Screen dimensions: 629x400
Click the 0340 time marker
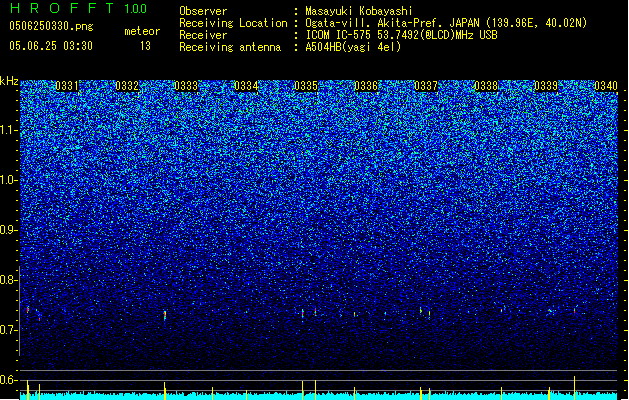coord(606,86)
